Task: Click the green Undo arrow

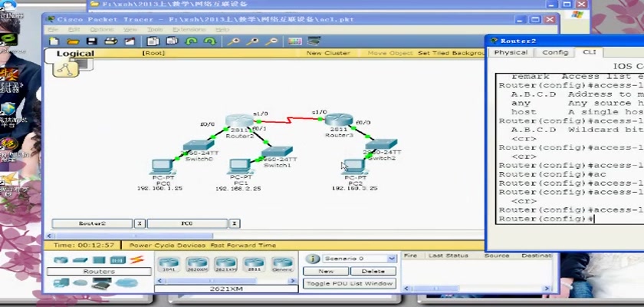Action: pyautogui.click(x=192, y=41)
